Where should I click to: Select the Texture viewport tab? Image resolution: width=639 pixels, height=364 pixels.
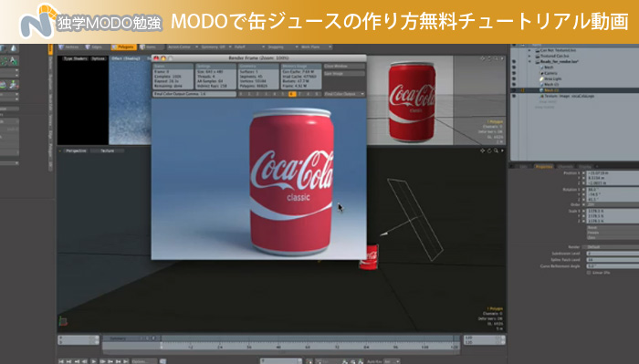[x=107, y=151]
